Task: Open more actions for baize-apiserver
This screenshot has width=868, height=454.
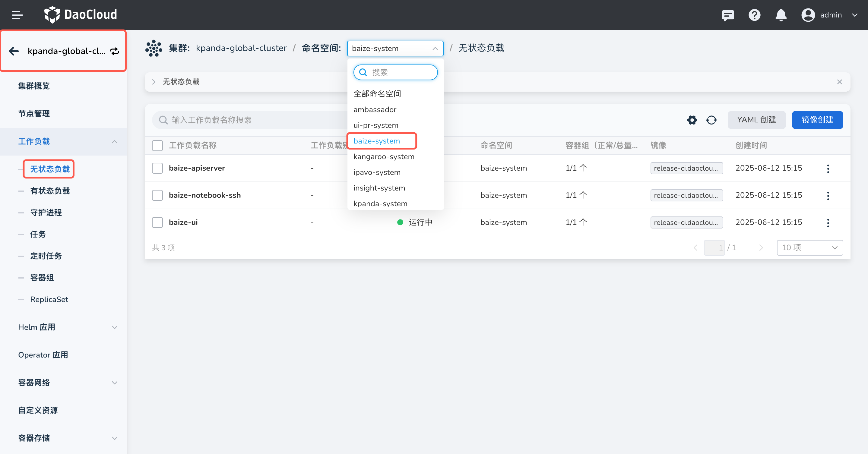Action: pyautogui.click(x=828, y=169)
